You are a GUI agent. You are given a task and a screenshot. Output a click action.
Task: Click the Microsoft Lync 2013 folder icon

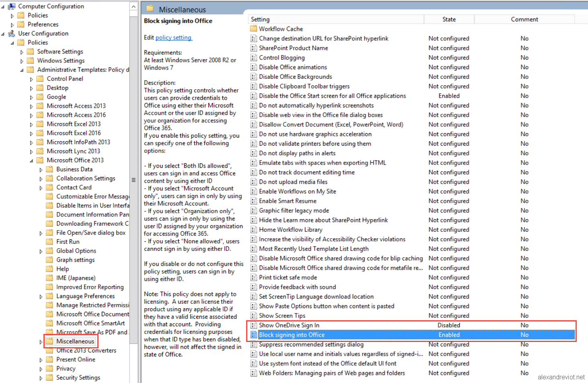point(40,151)
